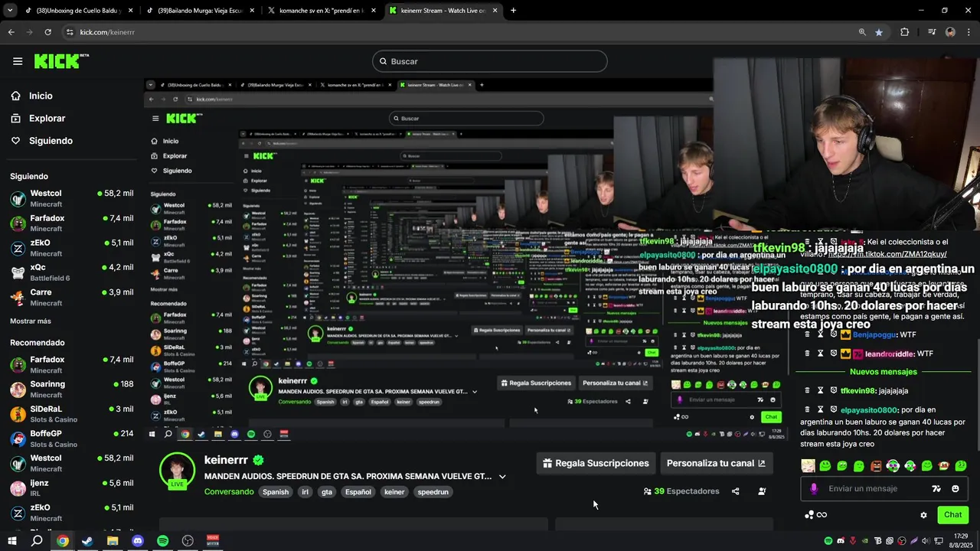The width and height of the screenshot is (980, 551).
Task: Click the channel points dots icon
Action: pos(809,515)
